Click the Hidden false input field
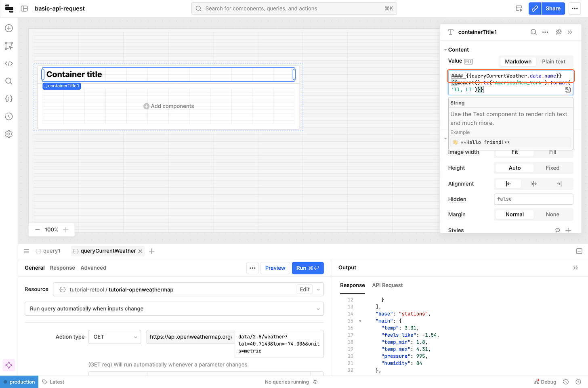Screen dimensions: 588x388 coord(533,199)
